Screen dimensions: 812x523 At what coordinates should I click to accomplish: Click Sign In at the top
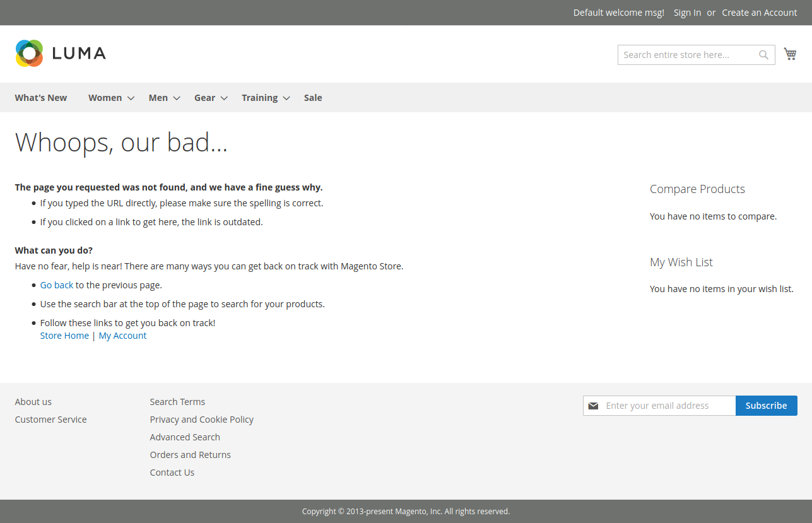coord(687,13)
